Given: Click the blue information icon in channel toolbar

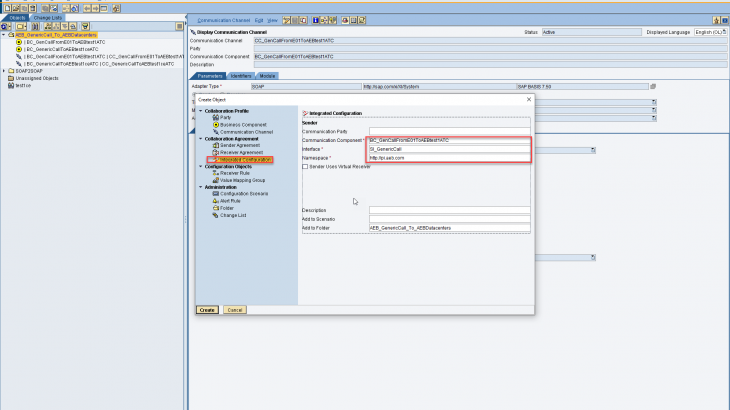Looking at the screenshot, I should click(x=316, y=20).
